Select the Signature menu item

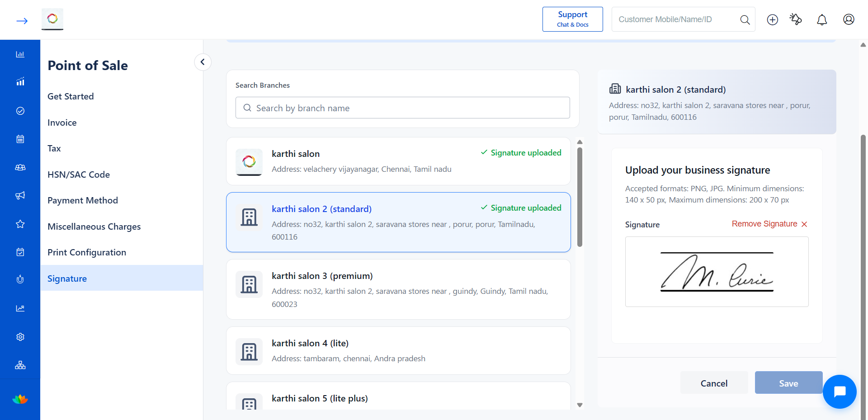(122, 278)
